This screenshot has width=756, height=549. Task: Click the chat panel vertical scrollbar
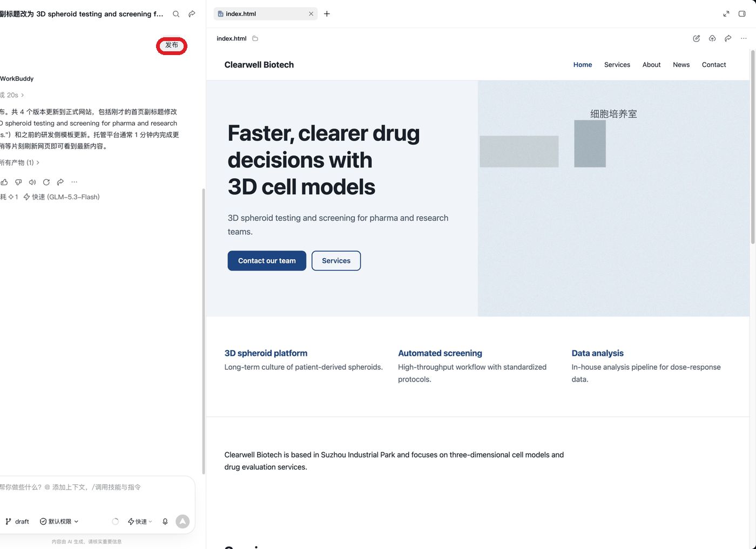[204, 331]
